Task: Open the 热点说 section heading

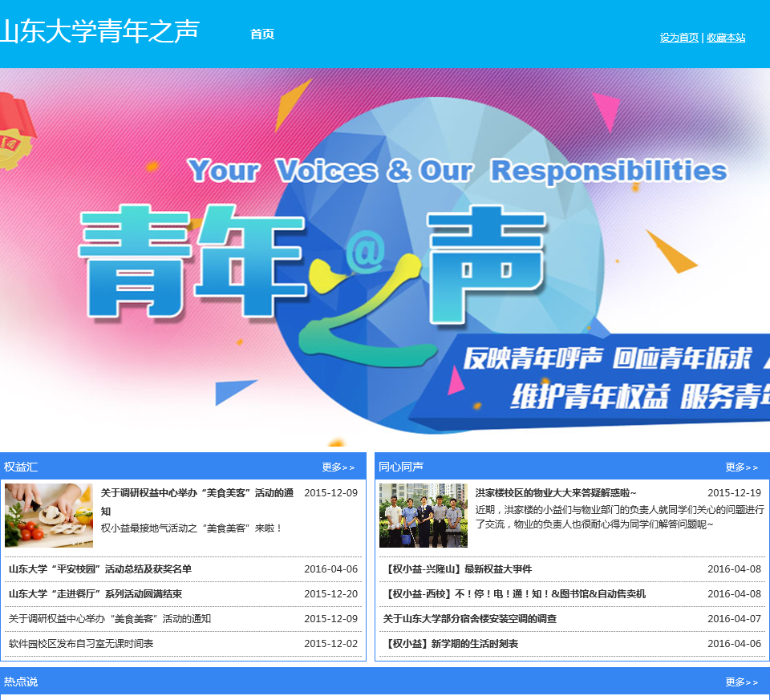Action: click(21, 682)
